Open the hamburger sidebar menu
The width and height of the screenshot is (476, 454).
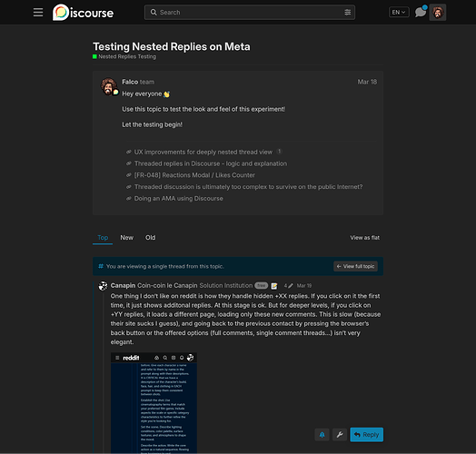pos(38,13)
